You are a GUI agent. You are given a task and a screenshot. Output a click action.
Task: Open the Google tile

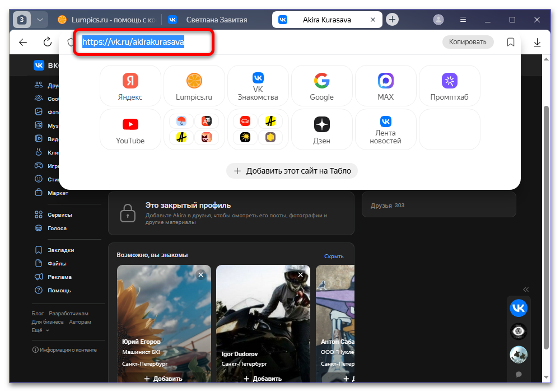[321, 86]
